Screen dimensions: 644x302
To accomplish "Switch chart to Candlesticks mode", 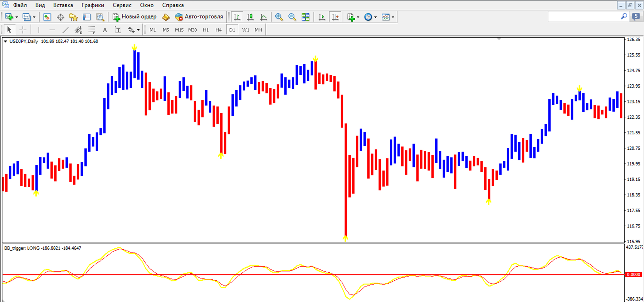I will (250, 17).
